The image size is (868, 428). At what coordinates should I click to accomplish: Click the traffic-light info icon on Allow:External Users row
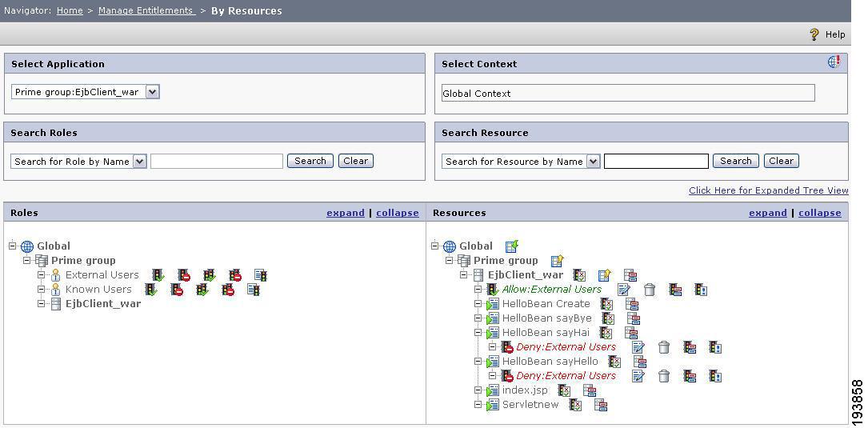point(701,290)
